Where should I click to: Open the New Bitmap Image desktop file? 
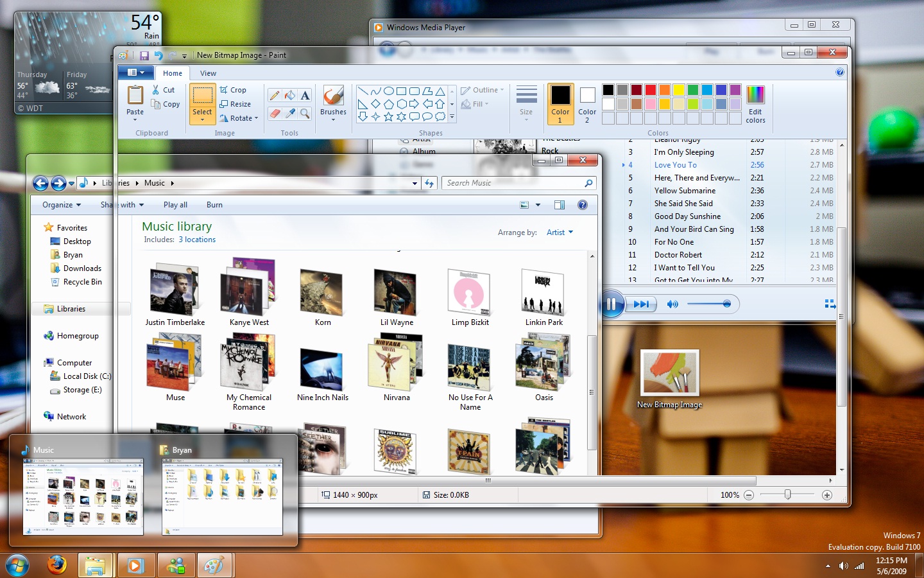[x=669, y=379]
